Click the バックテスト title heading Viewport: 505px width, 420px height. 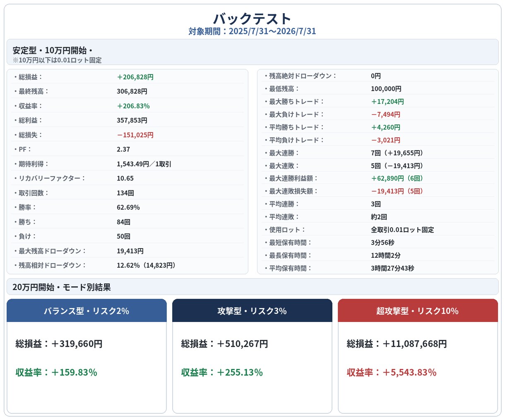point(252,19)
